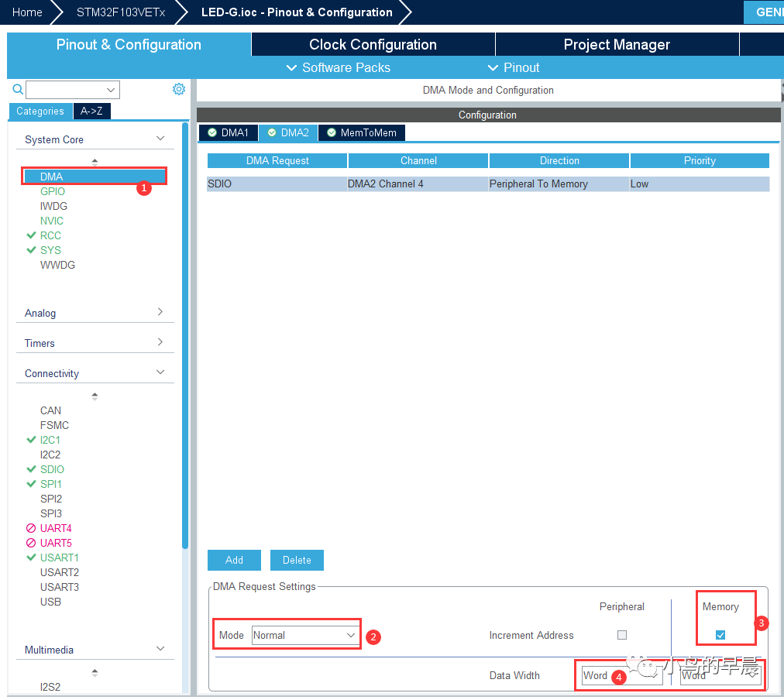Expand the Pinout menu

pos(514,67)
